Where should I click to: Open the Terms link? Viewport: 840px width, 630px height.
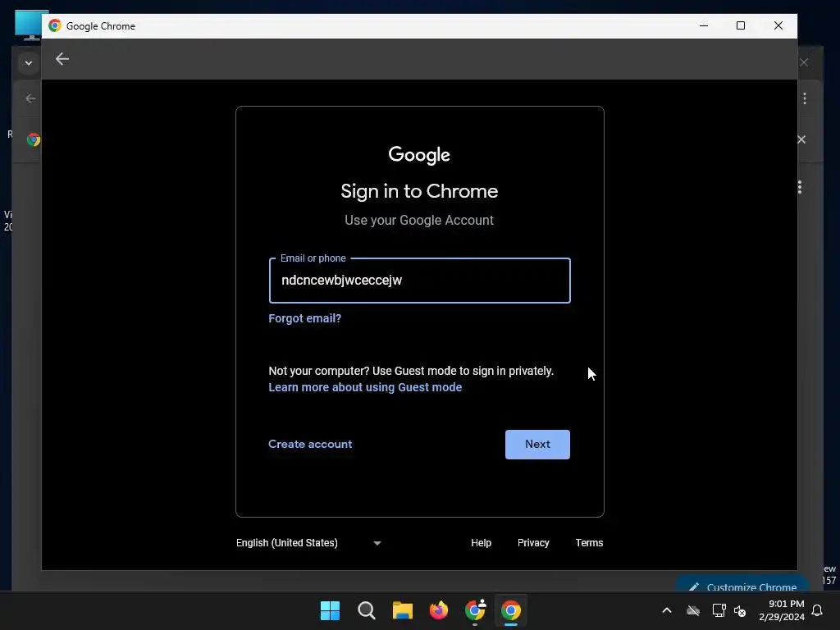(589, 543)
